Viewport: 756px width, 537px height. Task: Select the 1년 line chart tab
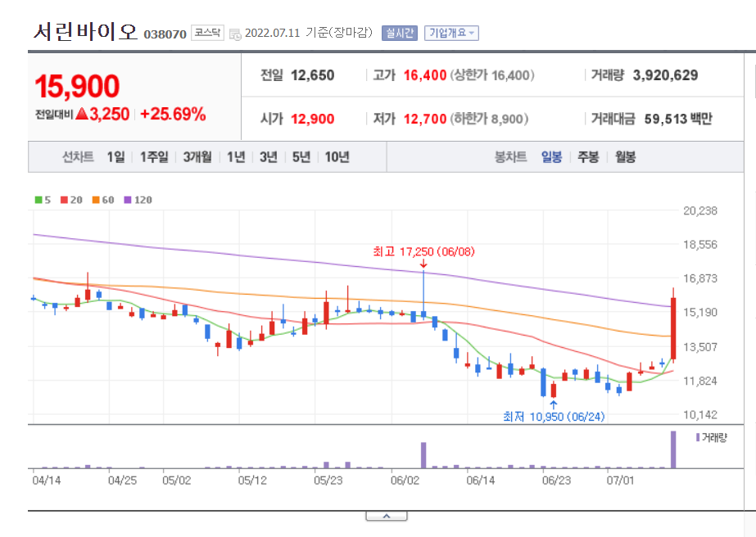[x=236, y=157]
